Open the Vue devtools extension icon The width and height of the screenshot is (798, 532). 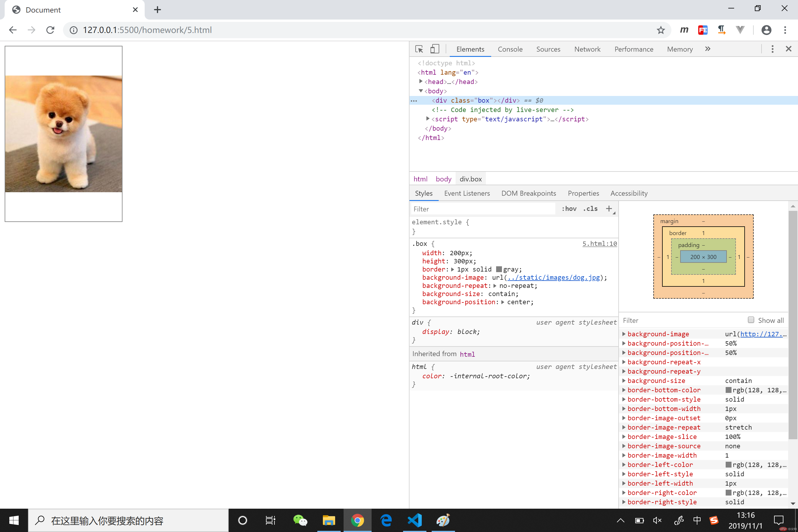740,30
